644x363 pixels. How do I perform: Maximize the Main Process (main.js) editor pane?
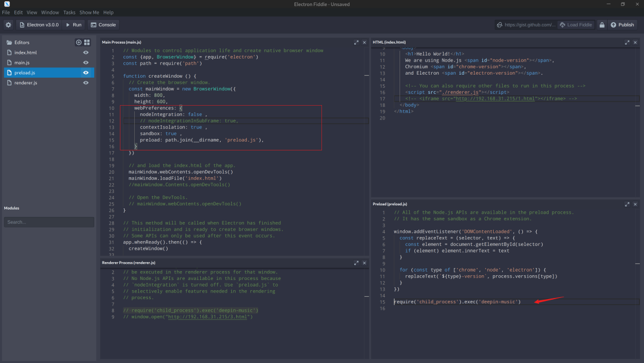[356, 42]
